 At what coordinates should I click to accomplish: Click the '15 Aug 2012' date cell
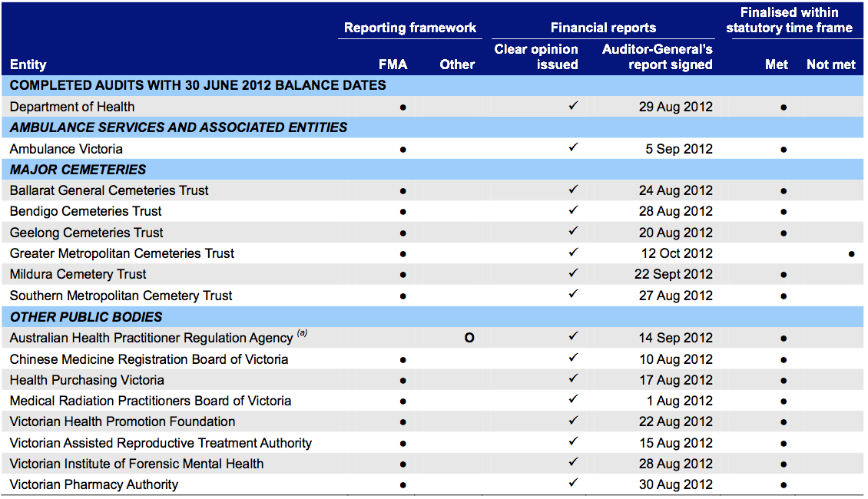pyautogui.click(x=676, y=443)
